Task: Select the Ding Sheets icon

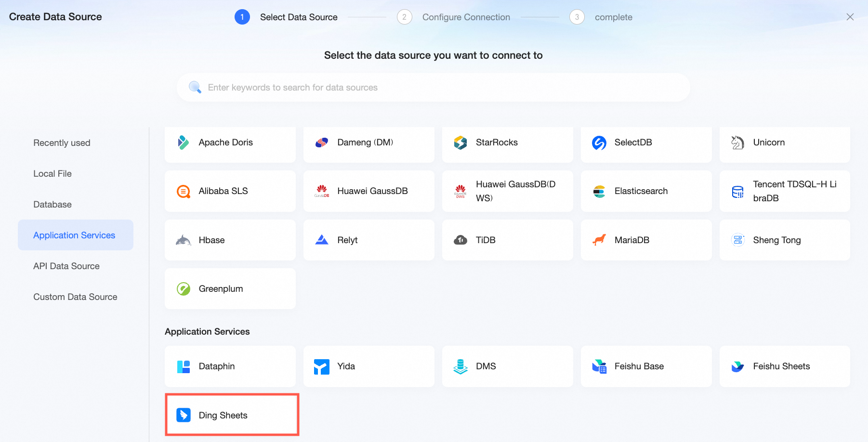Action: (x=184, y=415)
